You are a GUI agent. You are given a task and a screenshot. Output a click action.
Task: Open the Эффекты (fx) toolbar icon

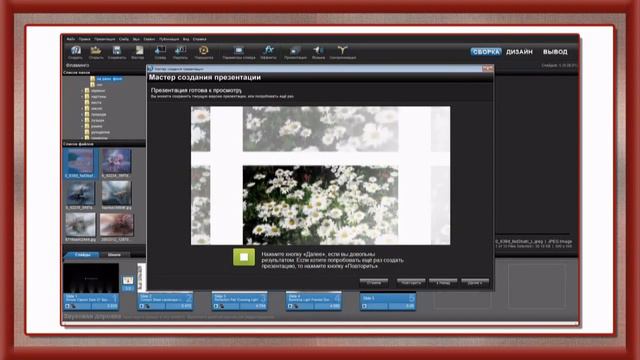click(x=268, y=52)
